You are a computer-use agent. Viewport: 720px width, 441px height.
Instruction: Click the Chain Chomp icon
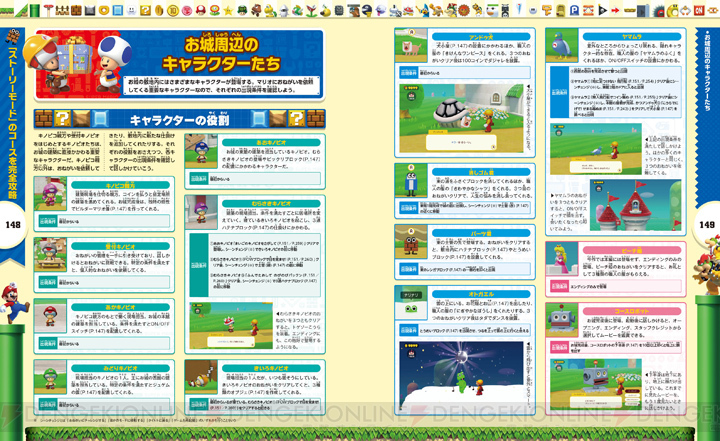(367, 10)
